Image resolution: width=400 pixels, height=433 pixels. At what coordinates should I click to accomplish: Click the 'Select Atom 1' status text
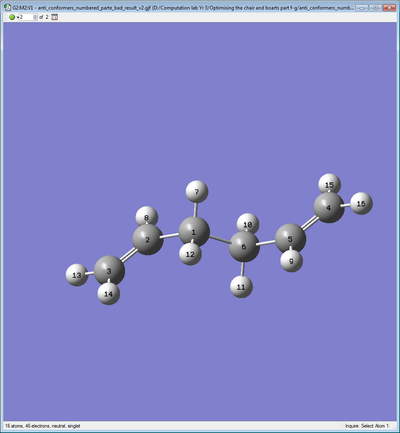pos(375,426)
